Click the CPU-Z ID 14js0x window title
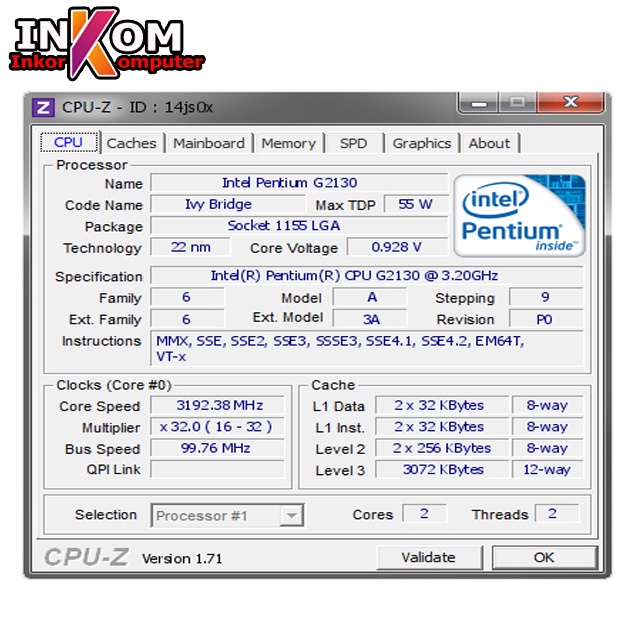 tap(137, 108)
